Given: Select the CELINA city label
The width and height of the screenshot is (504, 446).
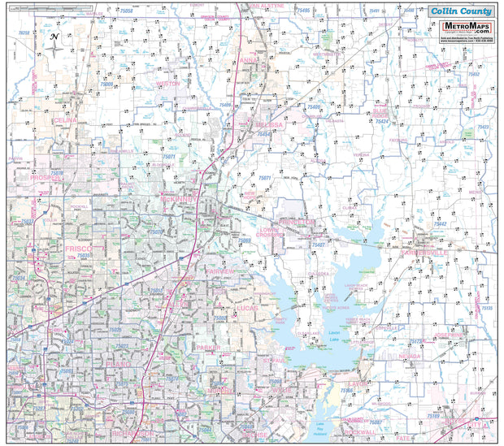Looking at the screenshot, I should [x=65, y=120].
